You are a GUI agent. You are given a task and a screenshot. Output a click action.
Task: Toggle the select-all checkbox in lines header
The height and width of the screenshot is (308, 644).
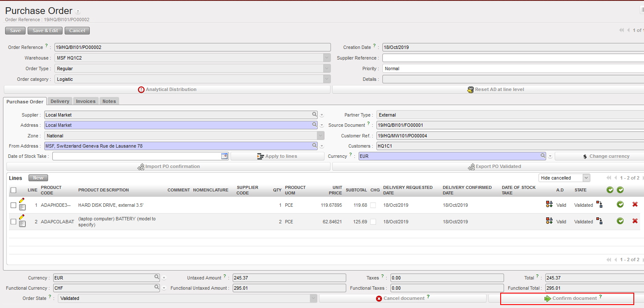pos(13,190)
